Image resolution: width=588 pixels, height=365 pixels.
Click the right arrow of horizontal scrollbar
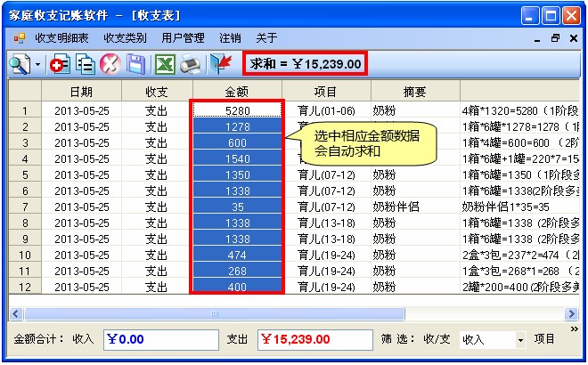click(571, 313)
